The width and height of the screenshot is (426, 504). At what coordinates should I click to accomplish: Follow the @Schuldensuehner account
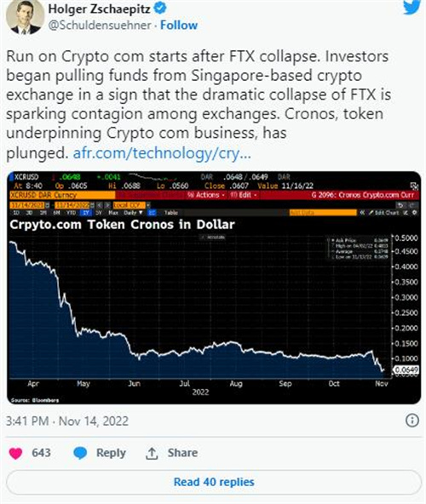coord(179,25)
